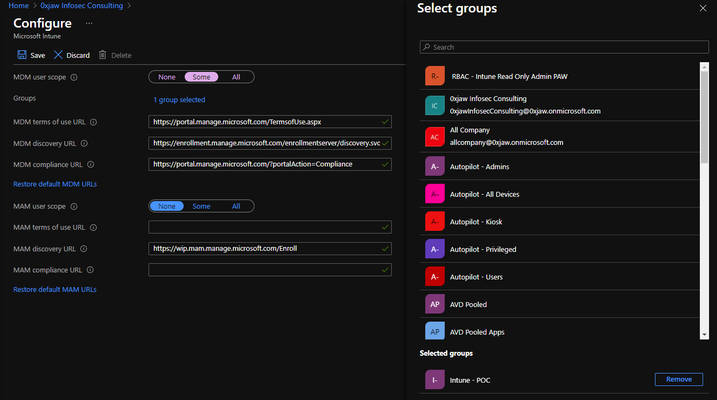Image resolution: width=717 pixels, height=400 pixels.
Task: Edit the MAM discovery URL field
Action: 270,248
